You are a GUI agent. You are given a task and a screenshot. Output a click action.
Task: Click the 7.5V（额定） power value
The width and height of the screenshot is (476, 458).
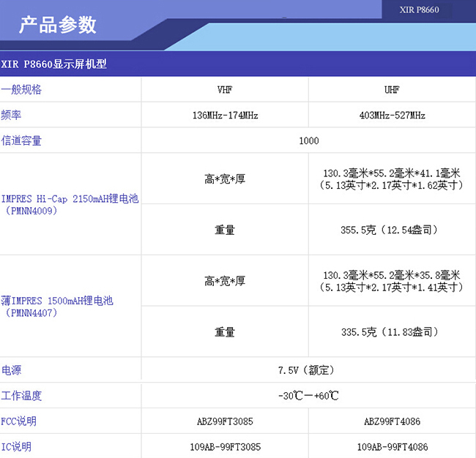pos(306,370)
